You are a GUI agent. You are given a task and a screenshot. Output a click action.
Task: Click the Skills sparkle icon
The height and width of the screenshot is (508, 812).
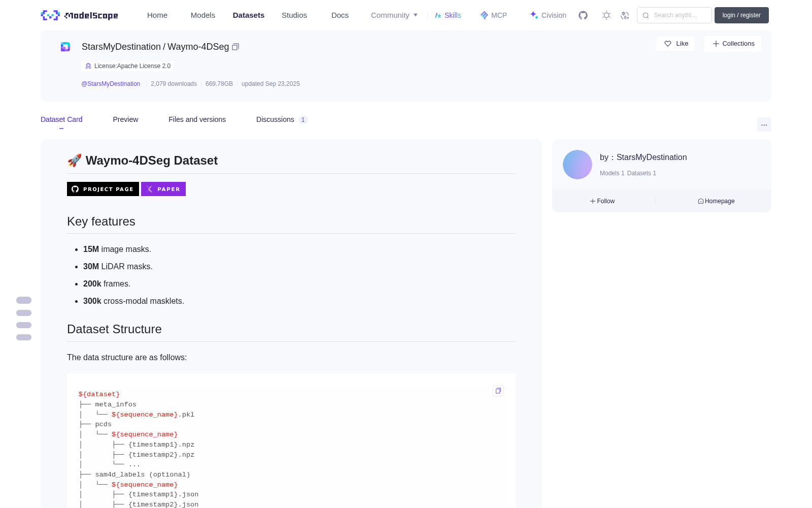pyautogui.click(x=438, y=15)
